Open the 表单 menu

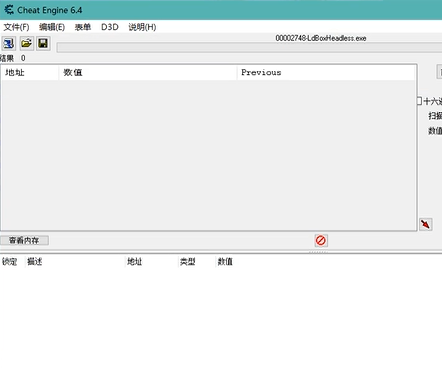83,27
